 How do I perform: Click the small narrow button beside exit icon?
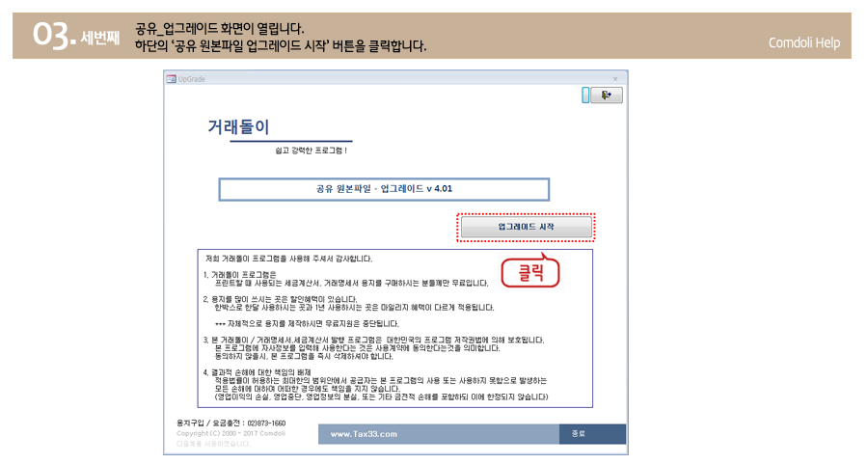point(585,96)
